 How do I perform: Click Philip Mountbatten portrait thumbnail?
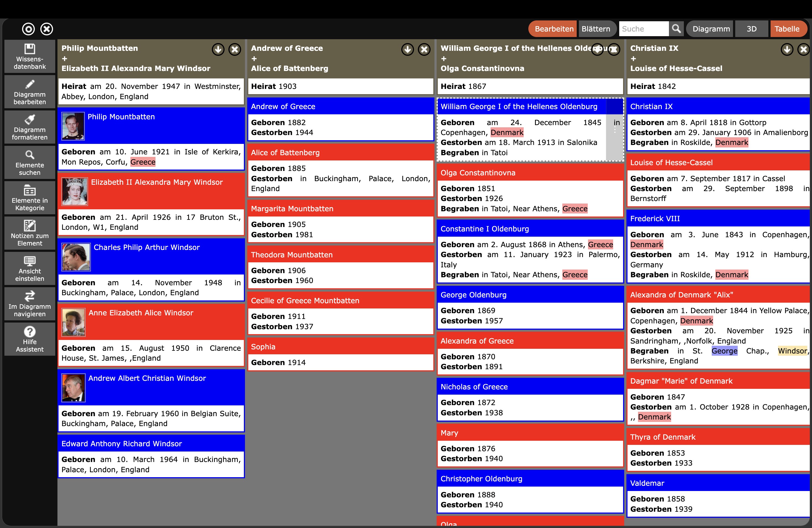[x=73, y=126]
